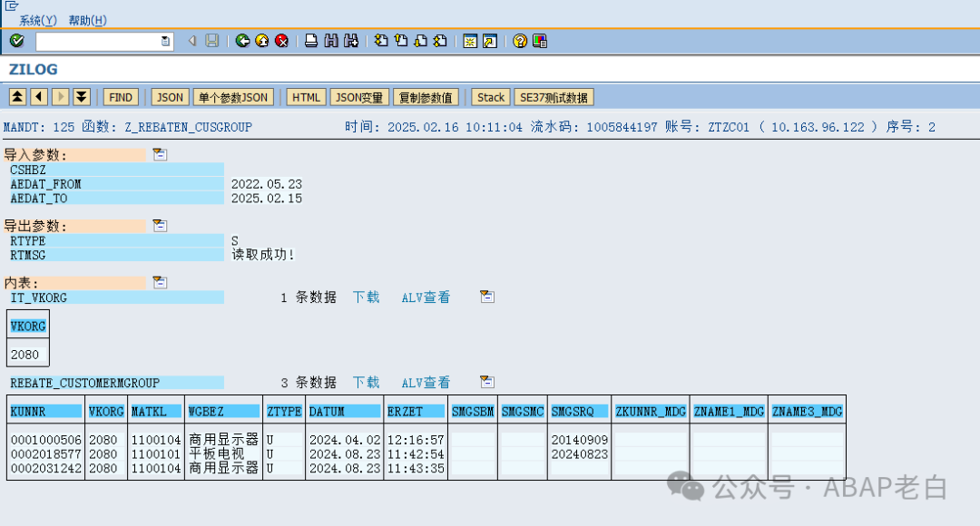Select the VKORG value 2080 in IT_VKORG table
The width and height of the screenshot is (980, 526).
[25, 355]
